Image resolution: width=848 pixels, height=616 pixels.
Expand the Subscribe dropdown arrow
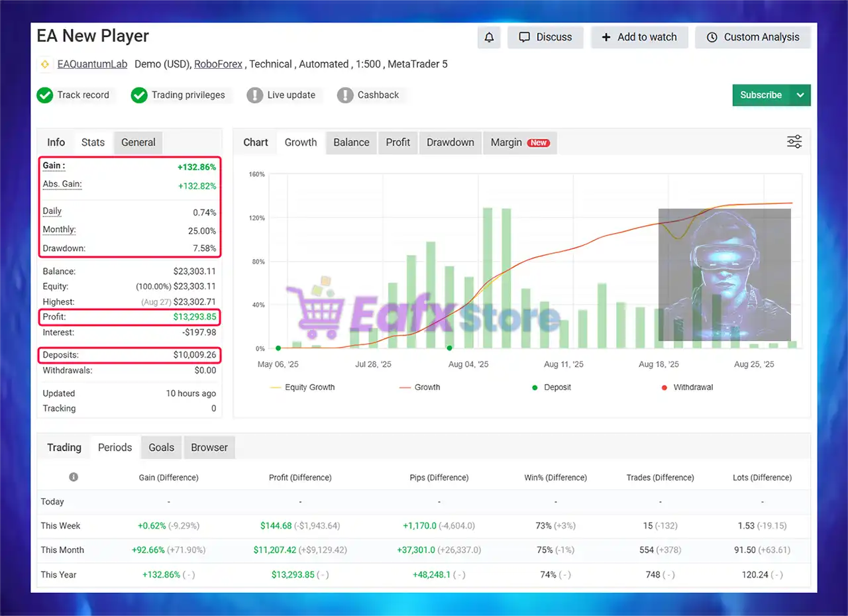[x=800, y=95]
